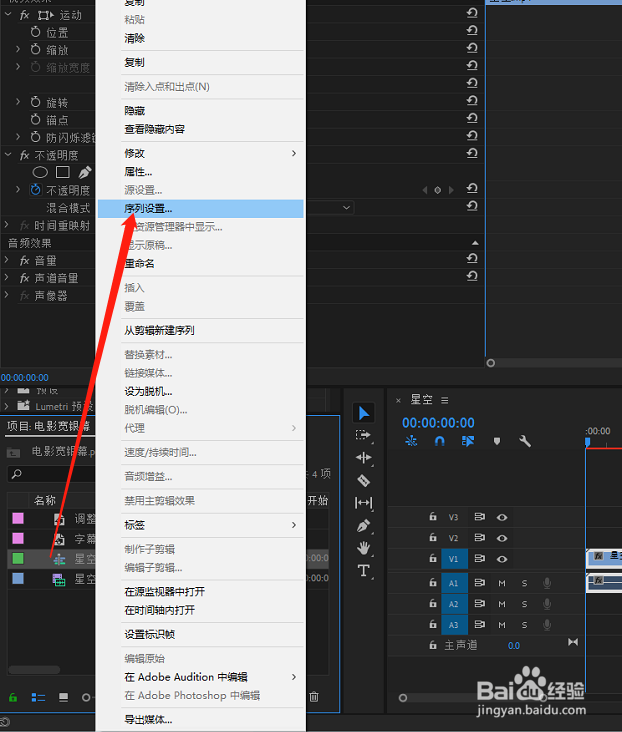This screenshot has height=732, width=622.
Task: Create ellipse mask under 不透明度
Action: (x=40, y=172)
